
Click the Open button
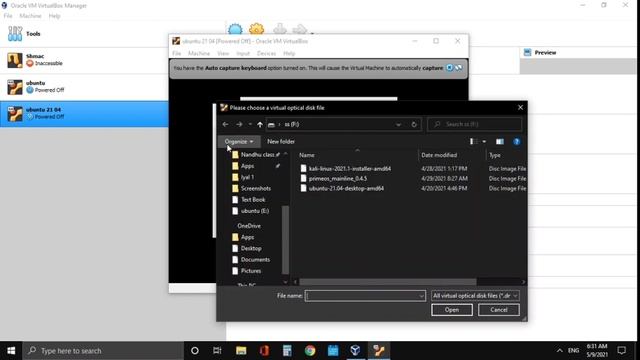pos(452,310)
